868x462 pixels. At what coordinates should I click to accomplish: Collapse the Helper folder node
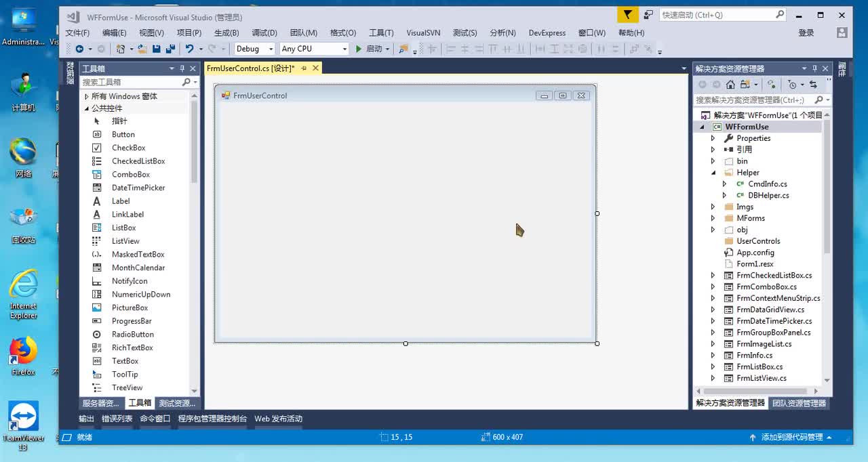[x=713, y=173]
